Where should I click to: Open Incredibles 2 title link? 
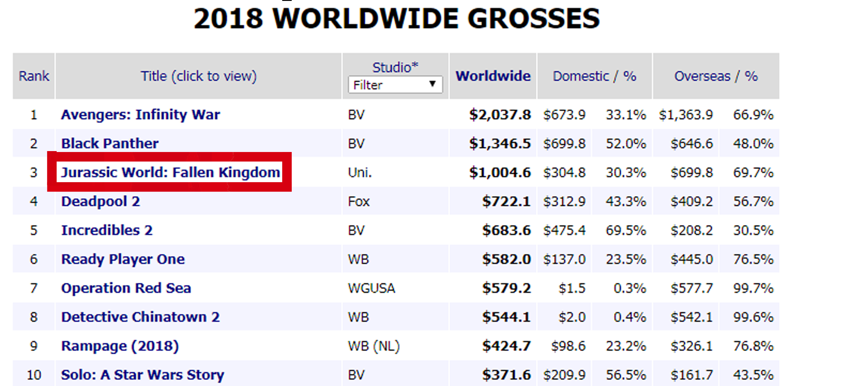tap(107, 230)
